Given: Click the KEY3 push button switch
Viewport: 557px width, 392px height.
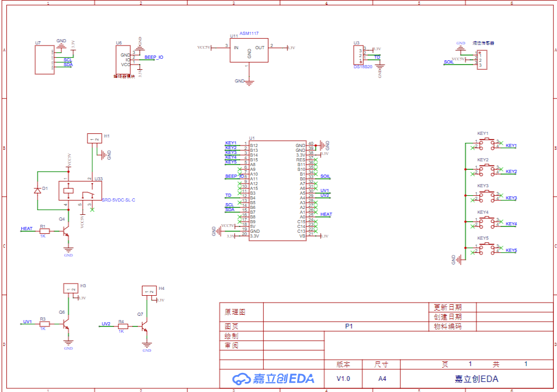Looking at the screenshot, I should (487, 196).
